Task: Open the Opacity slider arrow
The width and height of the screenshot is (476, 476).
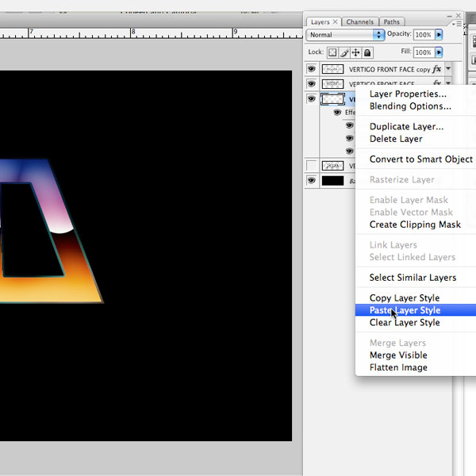Action: [x=439, y=35]
